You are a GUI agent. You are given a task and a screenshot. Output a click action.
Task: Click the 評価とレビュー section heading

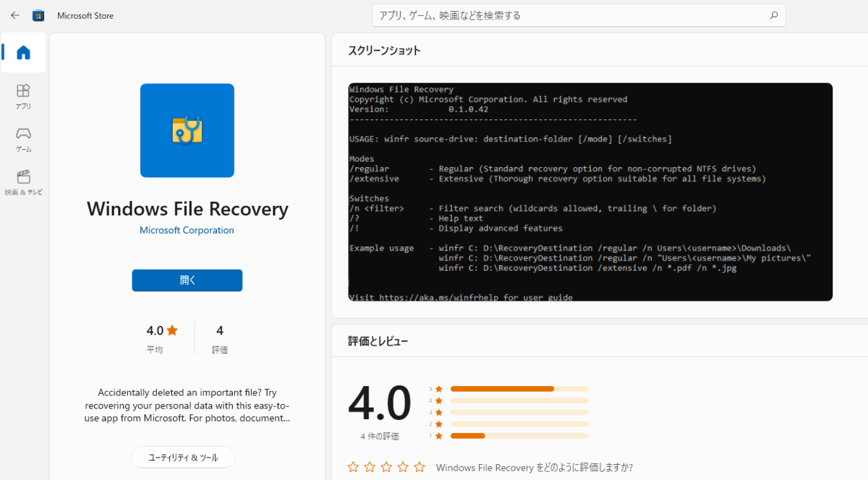pyautogui.click(x=379, y=340)
